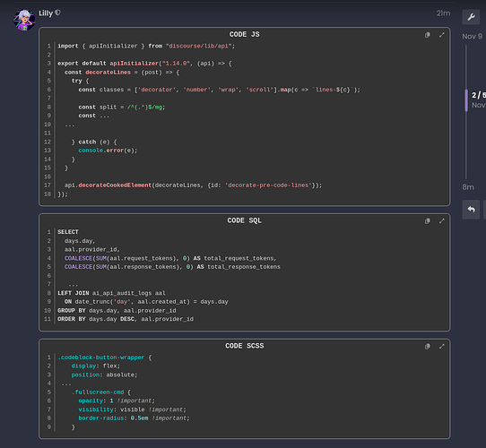This screenshot has width=486, height=448.
Task: Click the import apiInitializer line
Action: pyautogui.click(x=146, y=46)
